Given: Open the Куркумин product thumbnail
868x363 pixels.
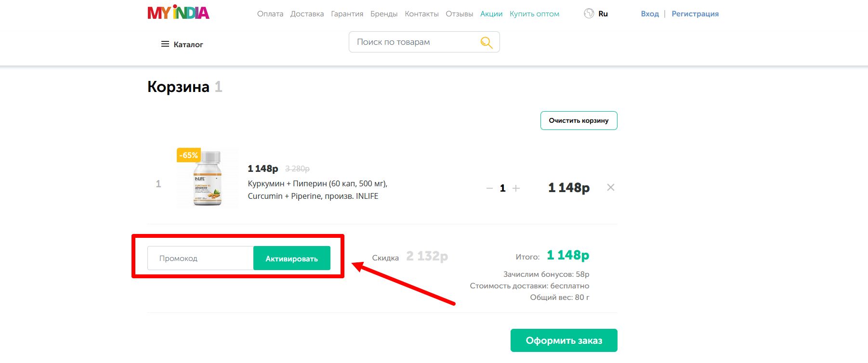Looking at the screenshot, I should pyautogui.click(x=207, y=178).
